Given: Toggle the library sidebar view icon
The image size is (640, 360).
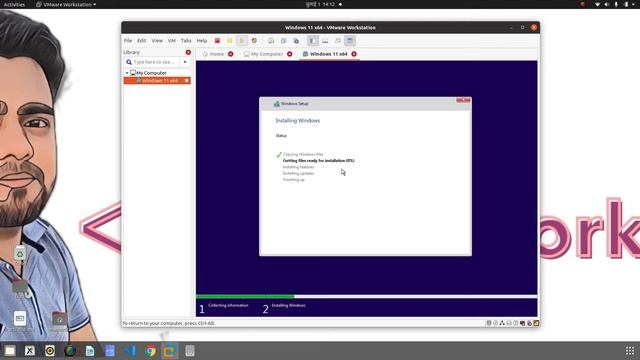Looking at the screenshot, I should point(312,41).
